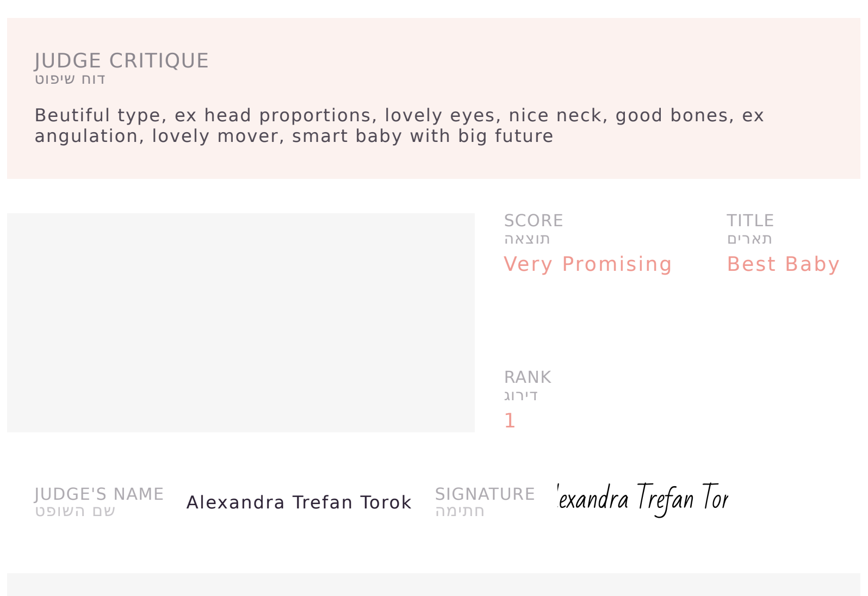Click the "Best Baby" title value

click(x=783, y=264)
